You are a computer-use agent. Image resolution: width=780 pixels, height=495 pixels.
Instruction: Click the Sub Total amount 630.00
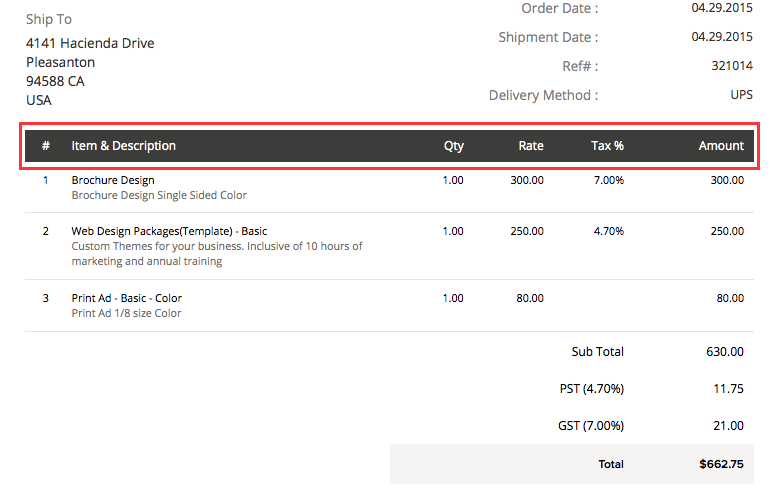724,352
